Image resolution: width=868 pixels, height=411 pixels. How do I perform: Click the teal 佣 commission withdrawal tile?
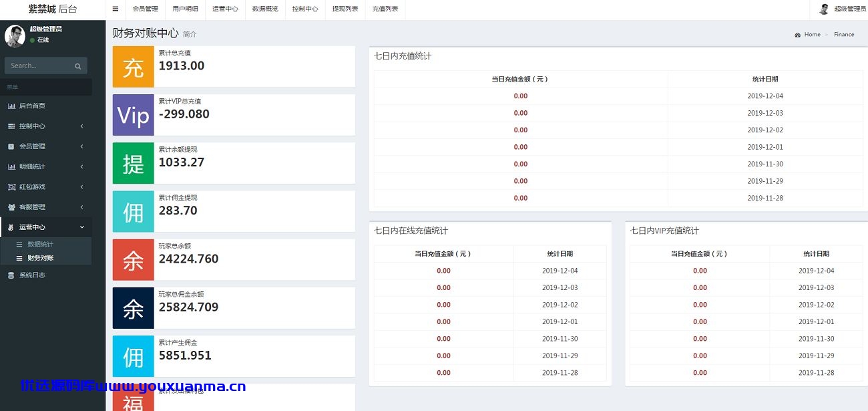click(x=134, y=212)
